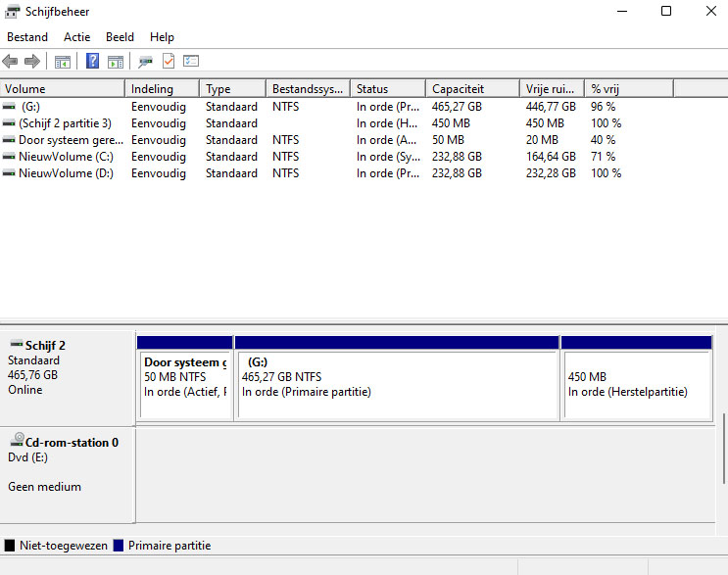This screenshot has height=575, width=728.
Task: Click the Schijf 2 disk icon
Action: (17, 344)
